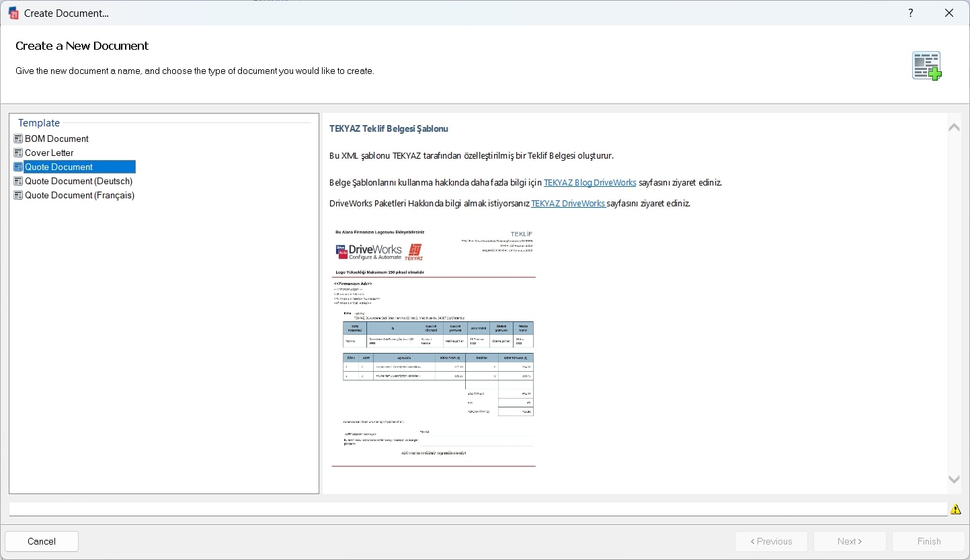
Task: Select the Cover Letter template
Action: 49,153
